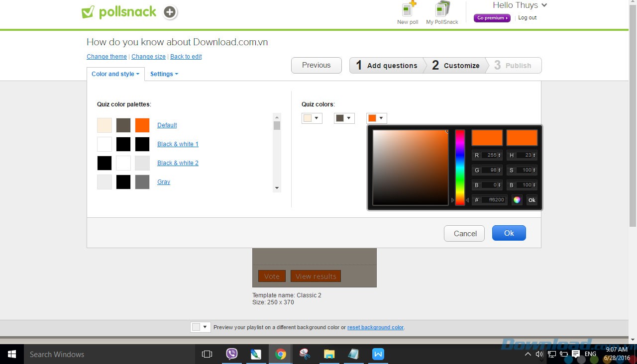
Task: Open Viber from the taskbar
Action: (232, 354)
